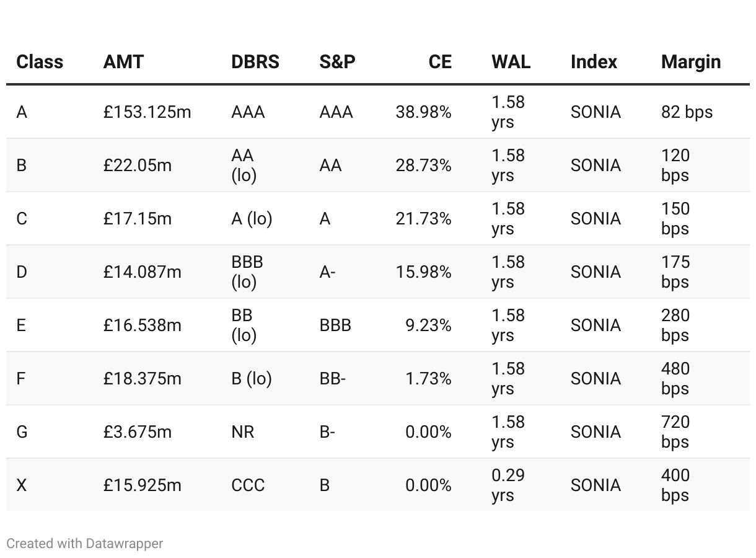This screenshot has height=558, width=756.
Task: Click the 82 bps margin cell
Action: (687, 112)
